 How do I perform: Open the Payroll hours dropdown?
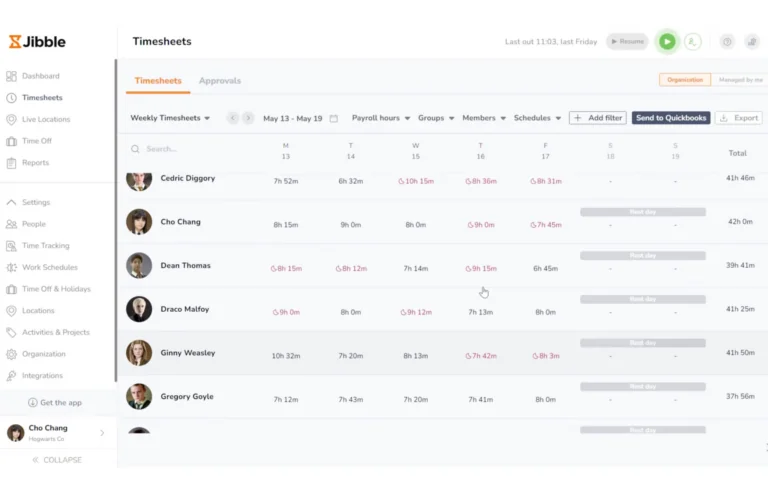pyautogui.click(x=381, y=118)
